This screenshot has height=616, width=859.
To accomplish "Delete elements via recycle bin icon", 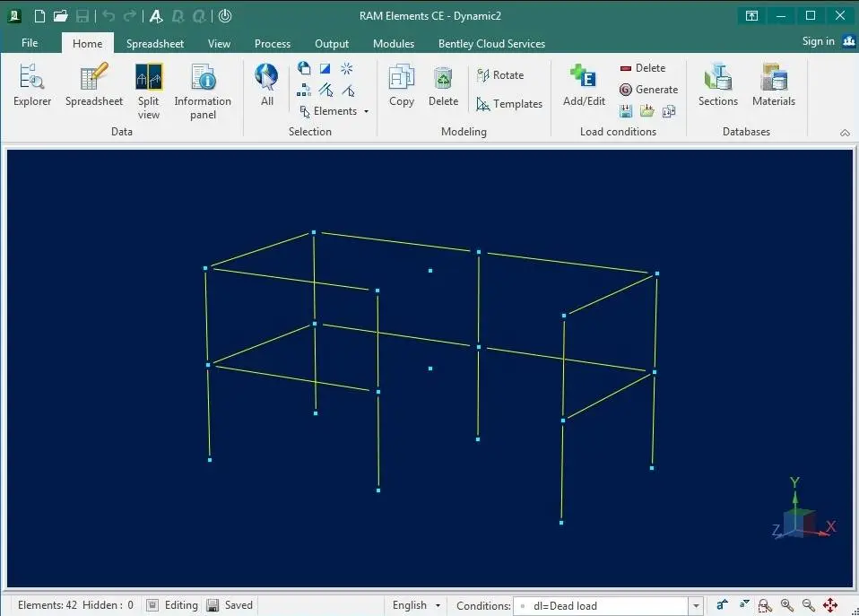I will pyautogui.click(x=443, y=85).
